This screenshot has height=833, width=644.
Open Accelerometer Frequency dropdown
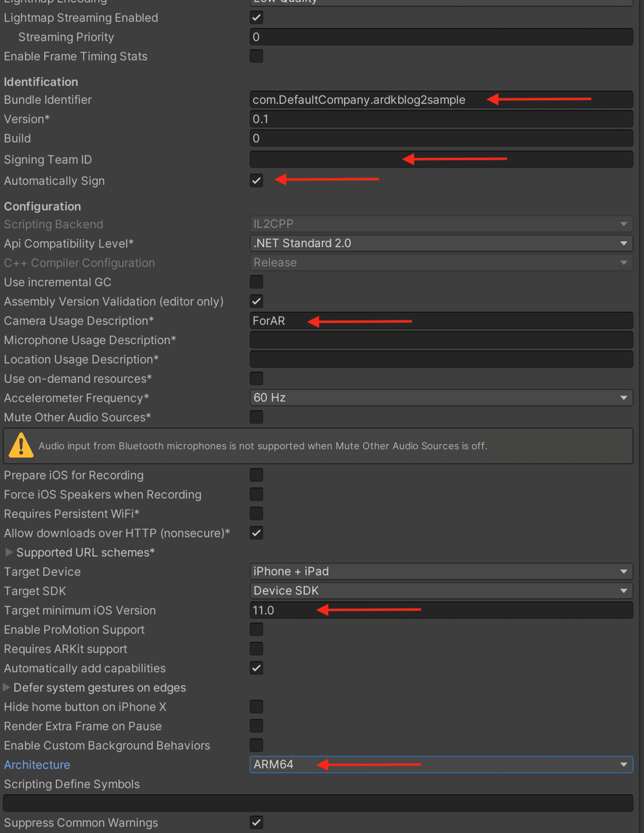441,398
